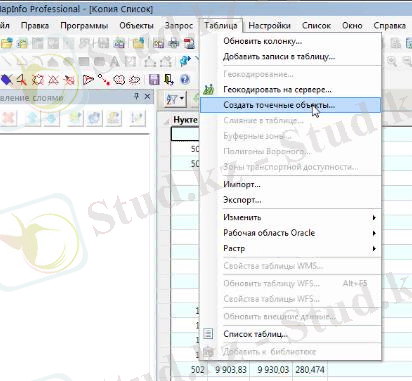Viewport: 412px width, 381px height.
Task: Open the Программы menu
Action: click(84, 26)
